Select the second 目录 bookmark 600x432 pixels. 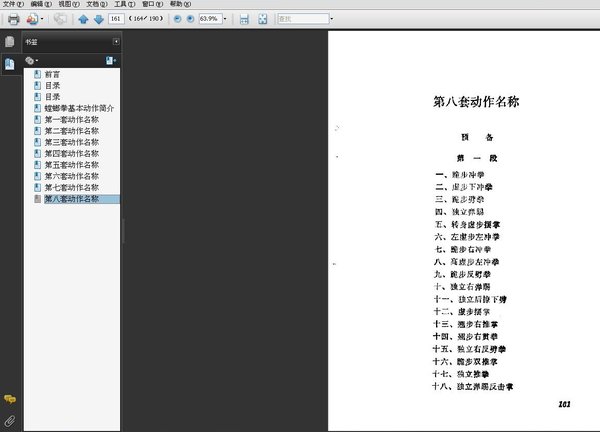coord(52,97)
